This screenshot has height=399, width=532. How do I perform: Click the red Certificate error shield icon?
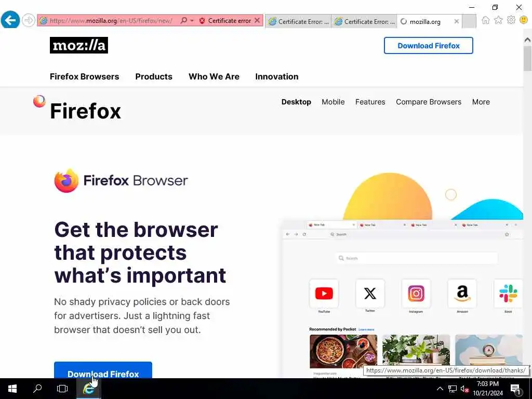[x=202, y=21]
